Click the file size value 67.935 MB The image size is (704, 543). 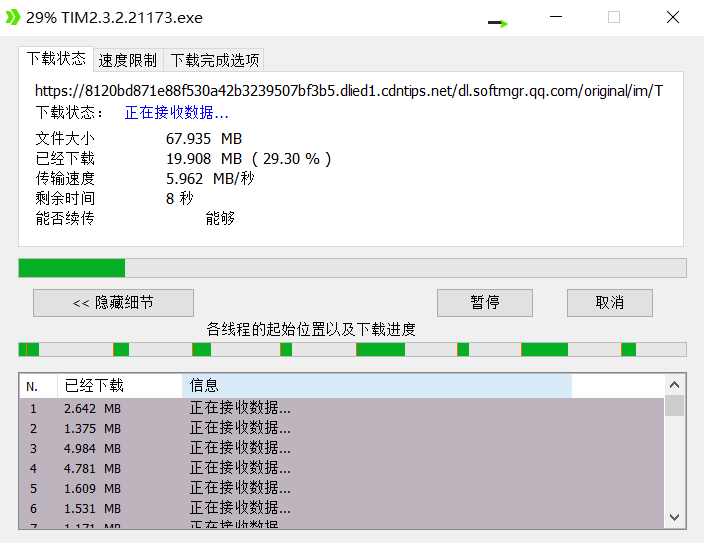pyautogui.click(x=204, y=139)
